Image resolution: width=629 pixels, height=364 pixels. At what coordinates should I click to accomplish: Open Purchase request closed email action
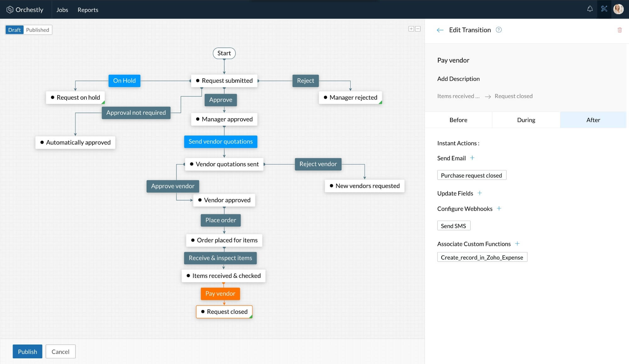pyautogui.click(x=471, y=175)
